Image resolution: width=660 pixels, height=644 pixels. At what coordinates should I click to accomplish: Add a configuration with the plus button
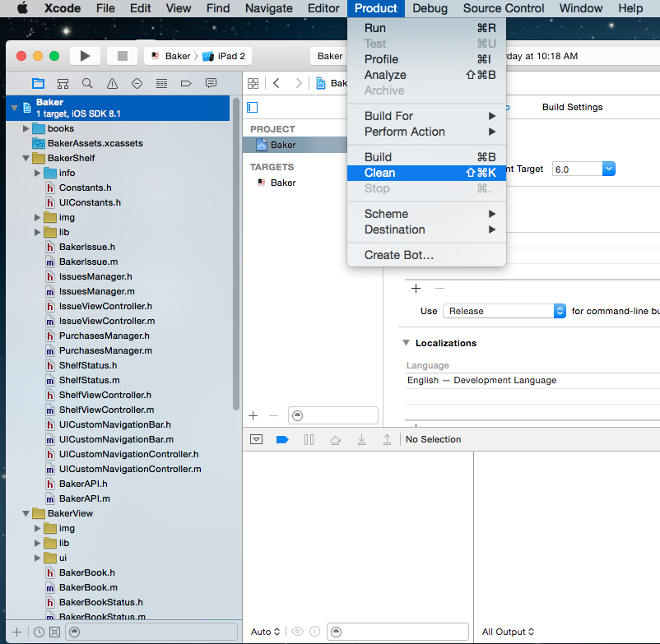(x=416, y=289)
